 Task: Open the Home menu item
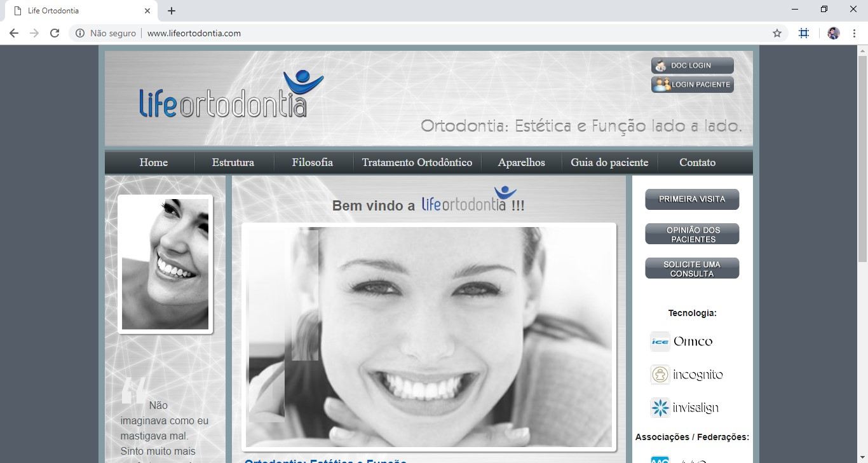pos(154,162)
